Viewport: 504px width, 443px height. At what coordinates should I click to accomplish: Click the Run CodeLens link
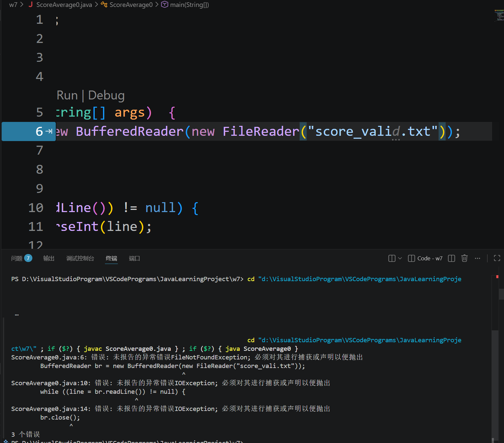point(67,95)
